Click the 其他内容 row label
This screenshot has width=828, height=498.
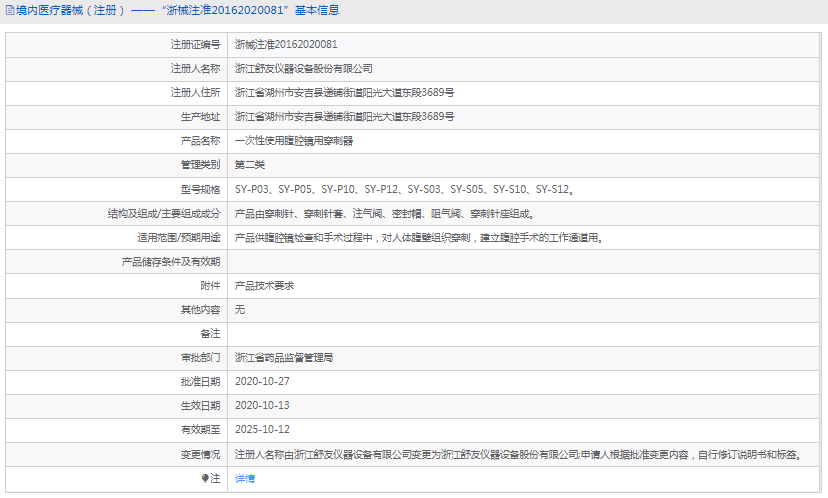point(201,310)
